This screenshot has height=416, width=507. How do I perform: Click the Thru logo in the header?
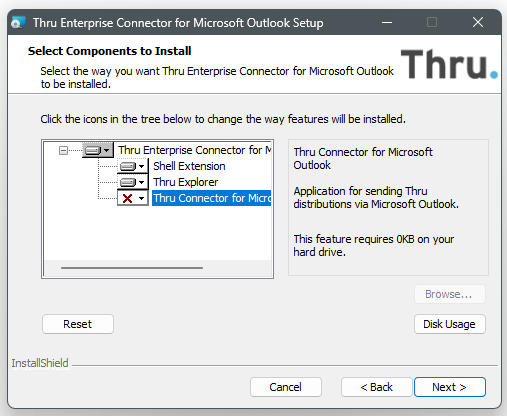click(449, 64)
